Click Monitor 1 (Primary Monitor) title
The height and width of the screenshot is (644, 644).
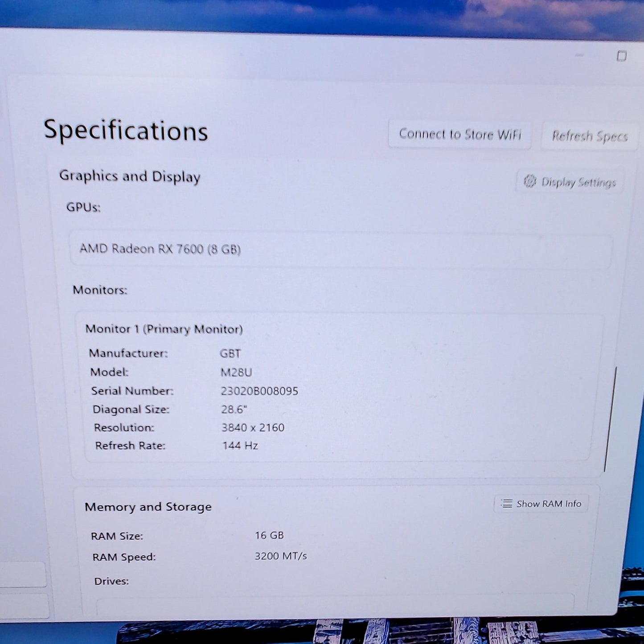(x=164, y=329)
